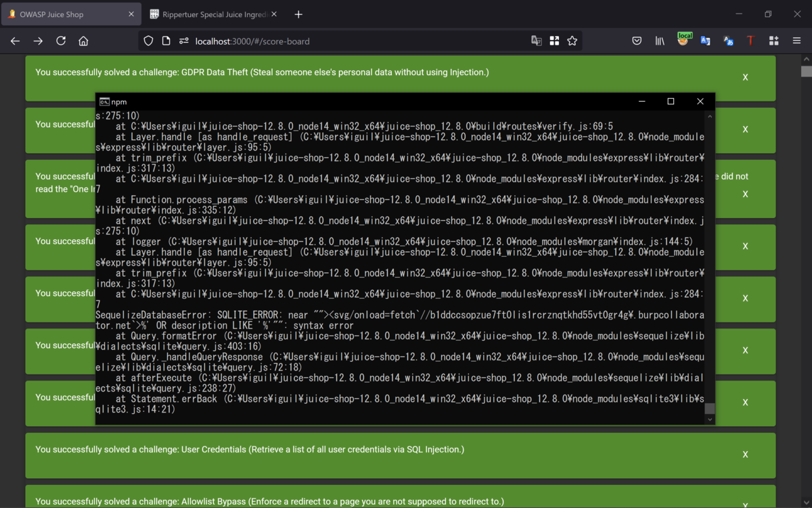This screenshot has height=508, width=812.
Task: Dismiss the User Credentials challenge notification
Action: [745, 454]
